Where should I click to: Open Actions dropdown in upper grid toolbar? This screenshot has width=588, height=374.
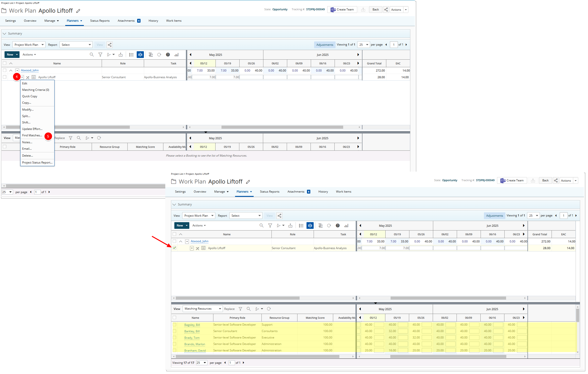[x=29, y=55]
